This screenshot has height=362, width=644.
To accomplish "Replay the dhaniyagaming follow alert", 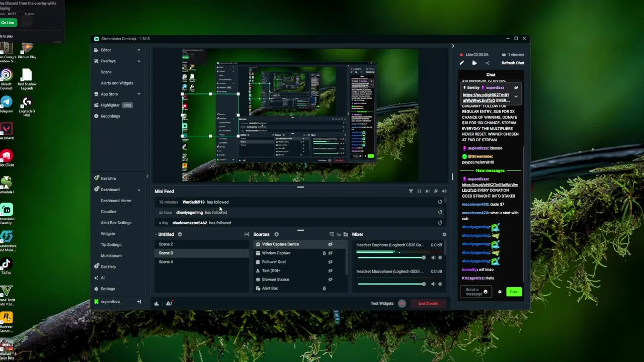I will coord(440,212).
